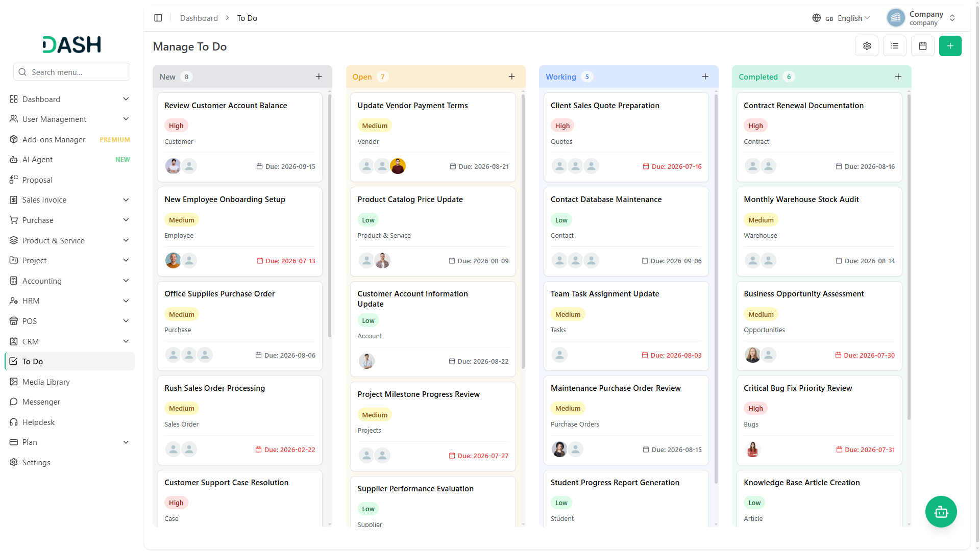Go to Dashboard breadcrumb link
The height and width of the screenshot is (551, 980).
point(199,18)
